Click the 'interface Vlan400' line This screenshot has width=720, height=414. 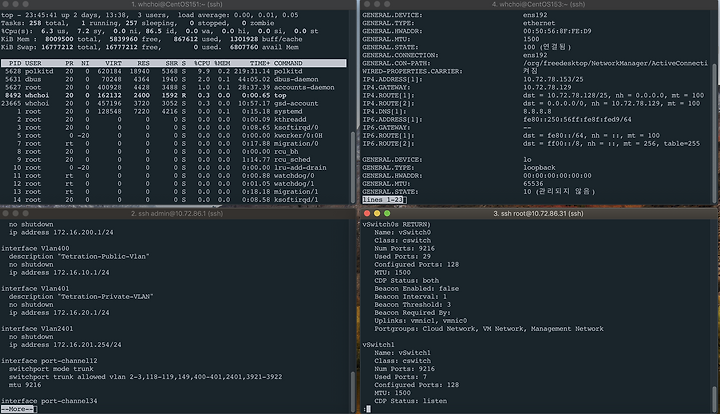(x=35, y=248)
